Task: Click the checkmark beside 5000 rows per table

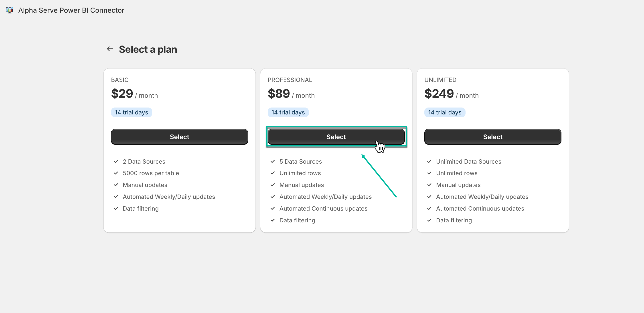Action: pos(116,173)
